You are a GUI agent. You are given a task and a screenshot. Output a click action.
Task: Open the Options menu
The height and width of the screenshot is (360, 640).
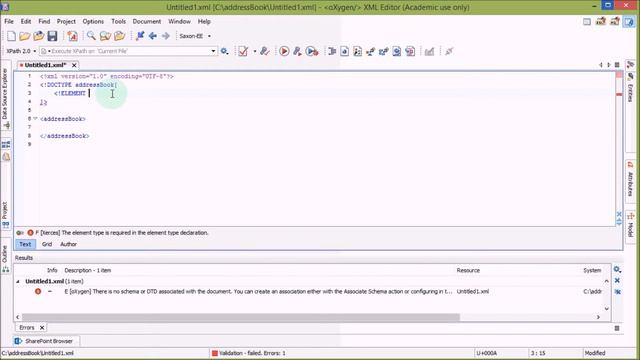[93, 21]
